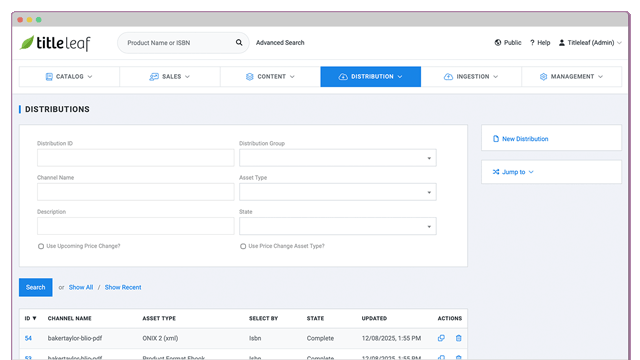The height and width of the screenshot is (360, 640).
Task: Focus the Distribution ID field
Action: 136,158
